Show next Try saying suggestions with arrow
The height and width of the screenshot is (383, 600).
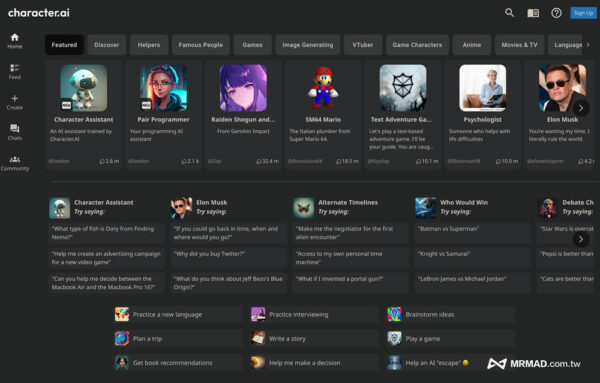tap(581, 239)
